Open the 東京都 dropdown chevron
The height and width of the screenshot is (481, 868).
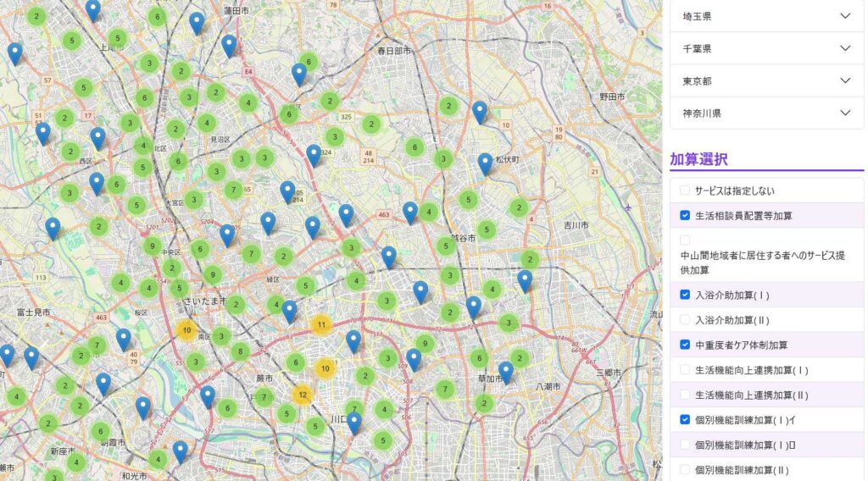coord(844,80)
